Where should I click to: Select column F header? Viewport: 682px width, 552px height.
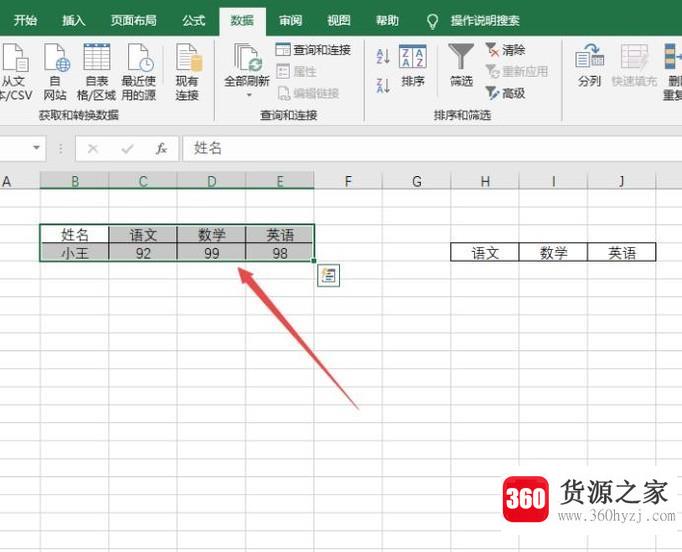pyautogui.click(x=348, y=181)
